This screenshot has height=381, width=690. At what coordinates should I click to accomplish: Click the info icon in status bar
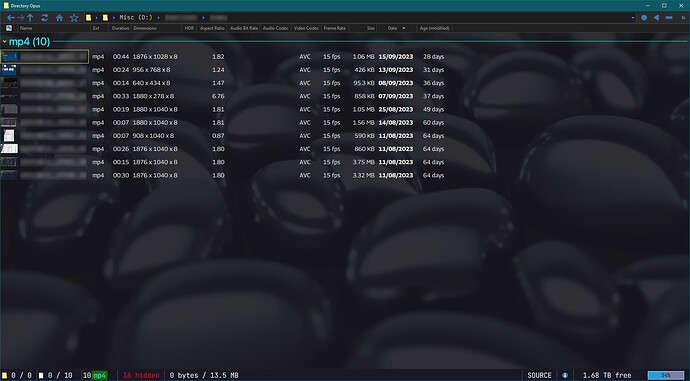(x=565, y=375)
